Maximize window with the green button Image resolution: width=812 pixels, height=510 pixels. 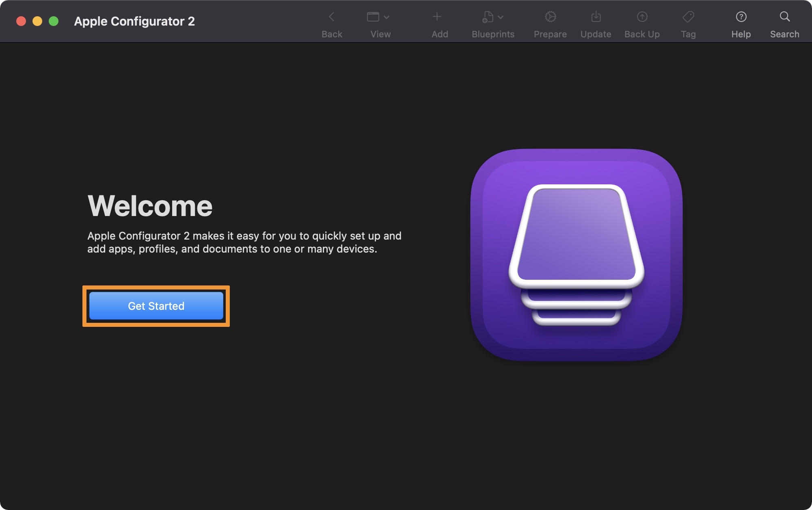54,21
